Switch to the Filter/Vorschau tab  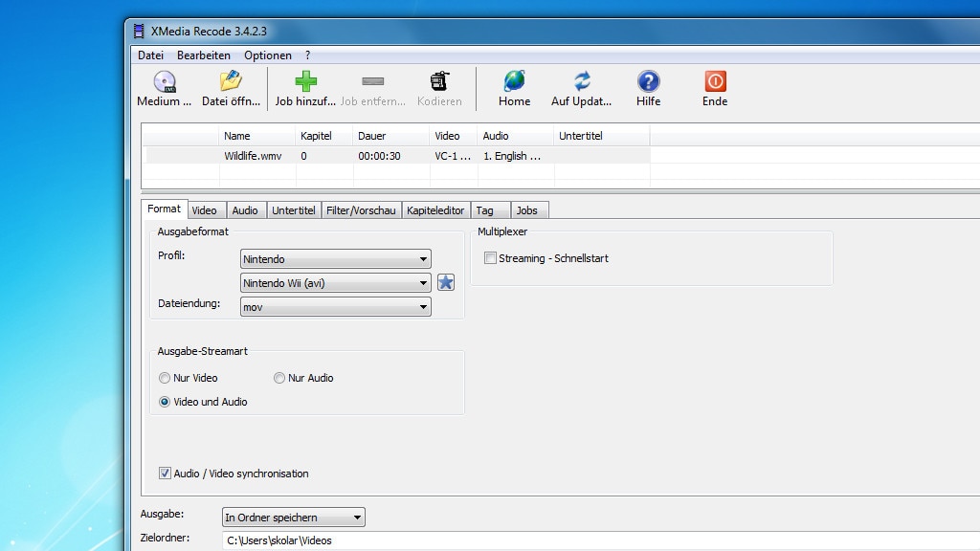coord(360,210)
